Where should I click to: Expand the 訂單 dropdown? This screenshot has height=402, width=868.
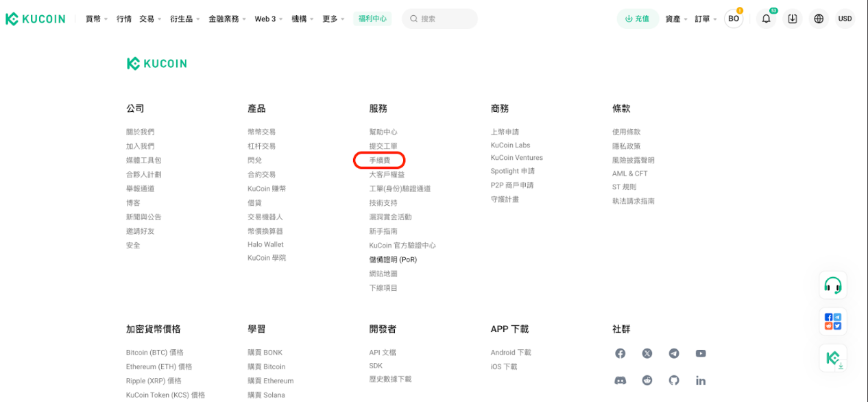pos(706,19)
